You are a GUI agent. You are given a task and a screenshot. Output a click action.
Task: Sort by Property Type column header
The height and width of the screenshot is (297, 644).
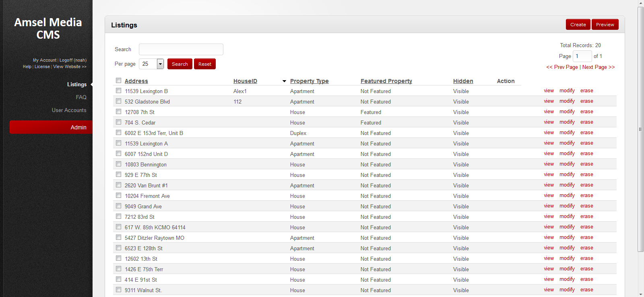(309, 81)
